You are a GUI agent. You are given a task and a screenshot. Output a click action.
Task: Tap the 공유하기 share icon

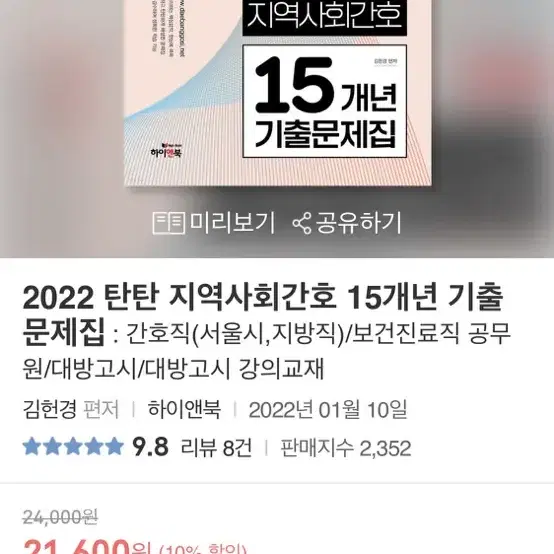(302, 223)
